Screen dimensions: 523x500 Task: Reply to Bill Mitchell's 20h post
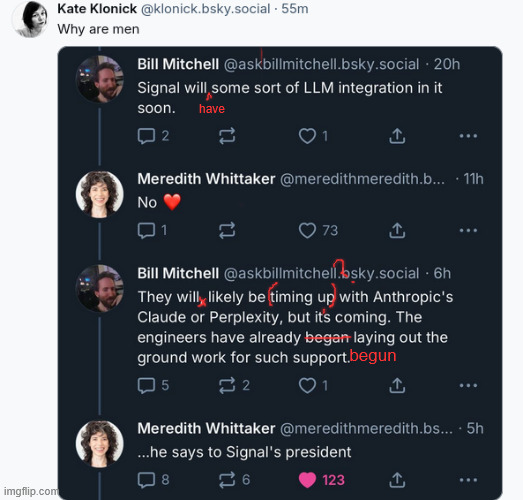coord(153,136)
